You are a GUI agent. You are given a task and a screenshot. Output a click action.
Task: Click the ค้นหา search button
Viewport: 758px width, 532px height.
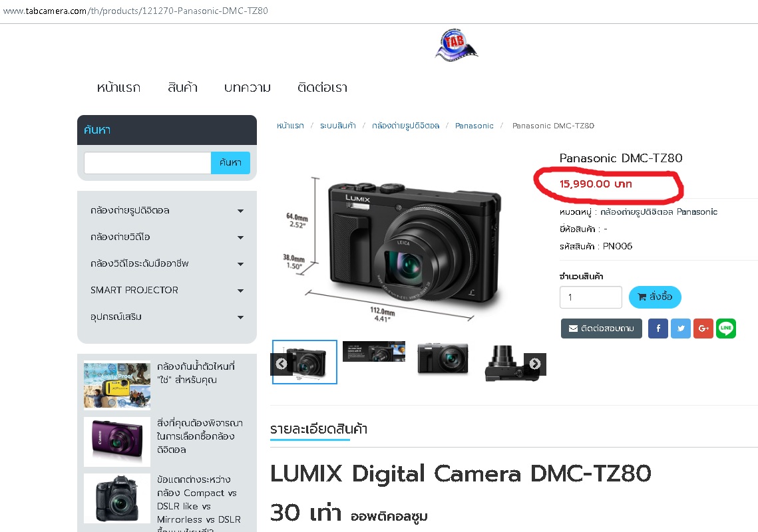[x=230, y=162]
